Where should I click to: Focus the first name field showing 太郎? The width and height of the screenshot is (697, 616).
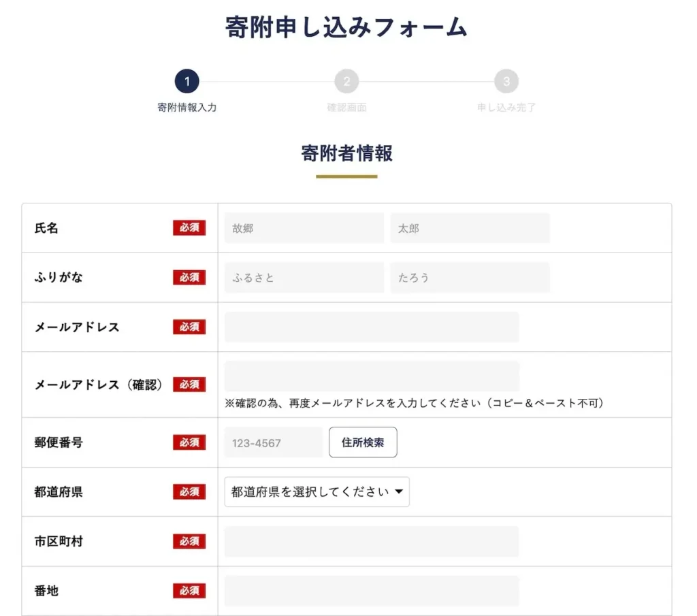pyautogui.click(x=470, y=228)
